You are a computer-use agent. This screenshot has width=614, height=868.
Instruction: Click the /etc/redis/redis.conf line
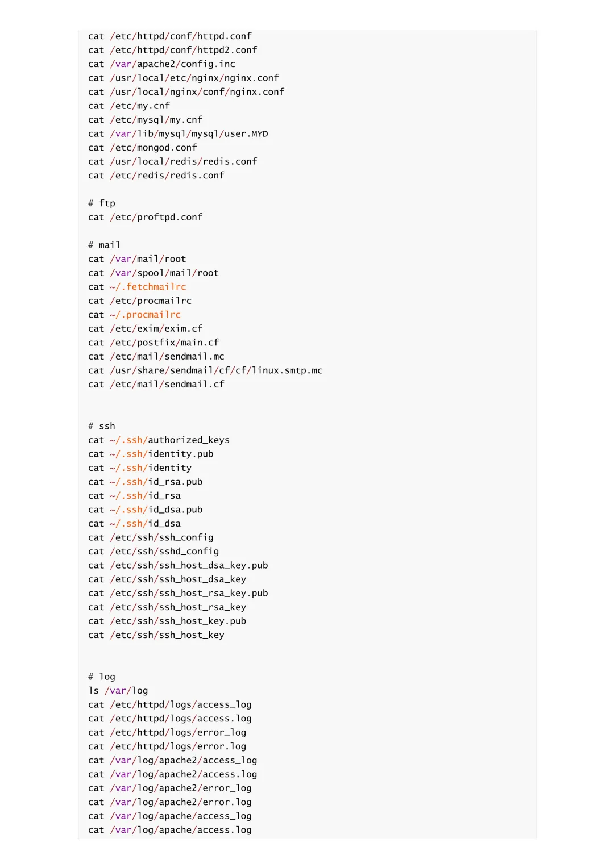pos(156,176)
